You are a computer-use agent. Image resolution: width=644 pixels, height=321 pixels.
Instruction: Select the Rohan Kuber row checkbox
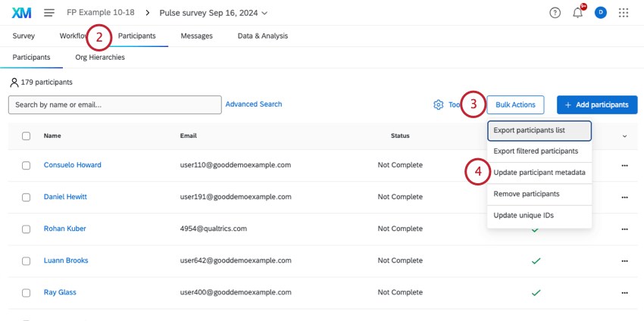click(x=26, y=229)
